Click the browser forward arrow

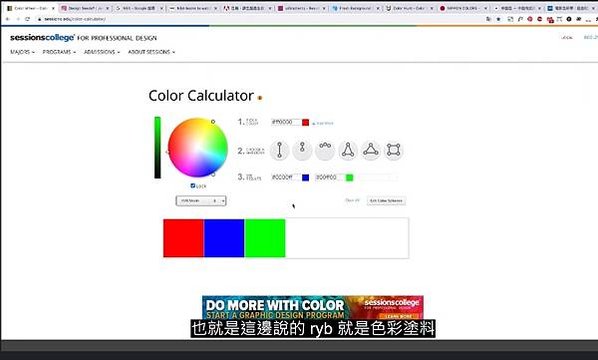[17, 19]
